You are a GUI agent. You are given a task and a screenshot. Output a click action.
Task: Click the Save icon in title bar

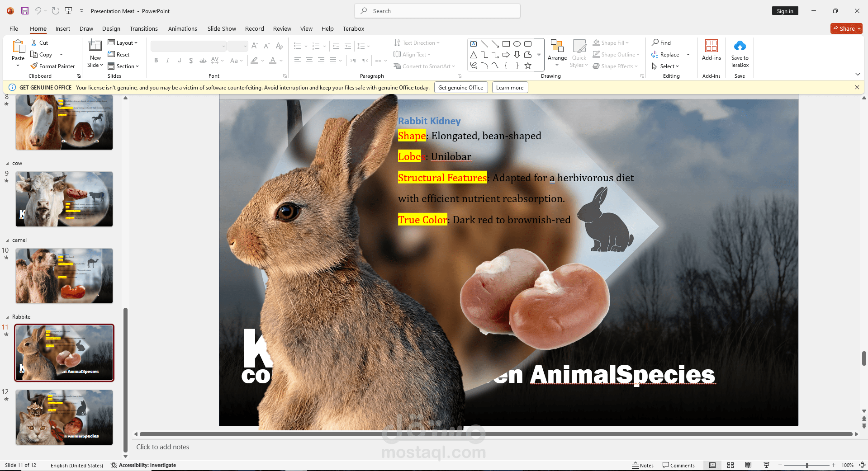[x=25, y=11]
